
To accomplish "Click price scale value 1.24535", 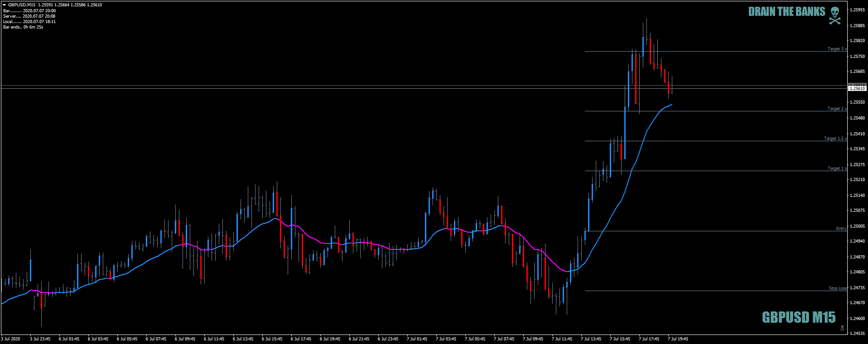I will pyautogui.click(x=857, y=334).
